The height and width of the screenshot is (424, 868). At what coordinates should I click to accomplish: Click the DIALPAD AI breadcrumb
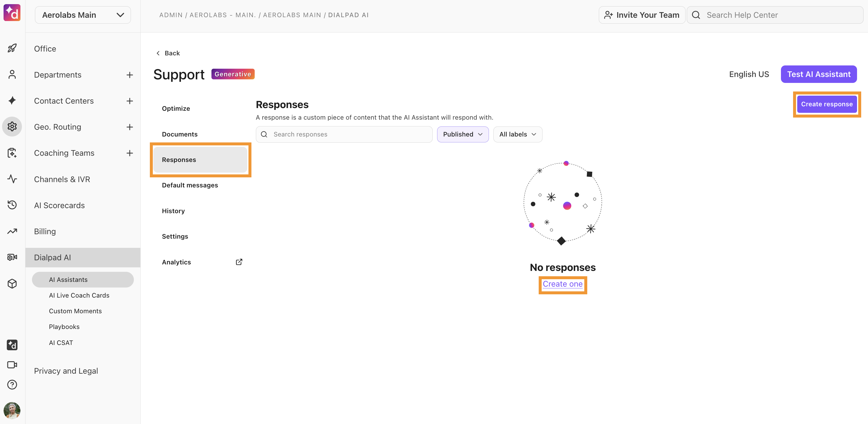click(348, 15)
